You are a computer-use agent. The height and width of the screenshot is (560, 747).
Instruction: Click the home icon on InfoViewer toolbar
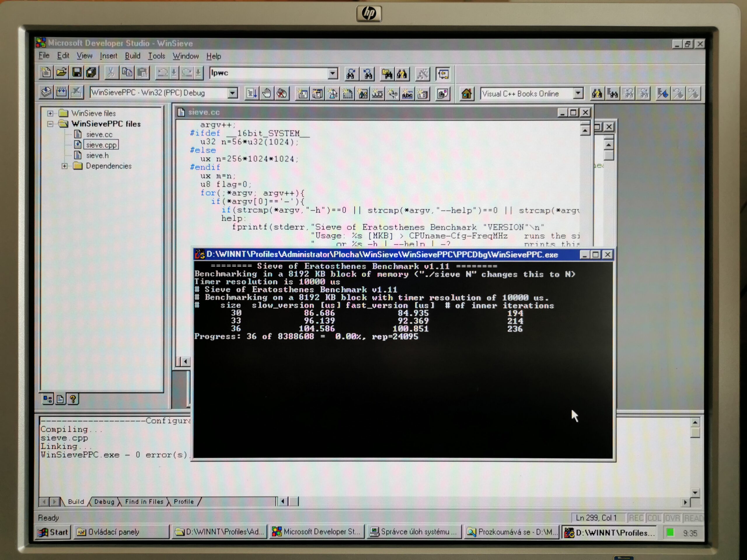(x=466, y=94)
